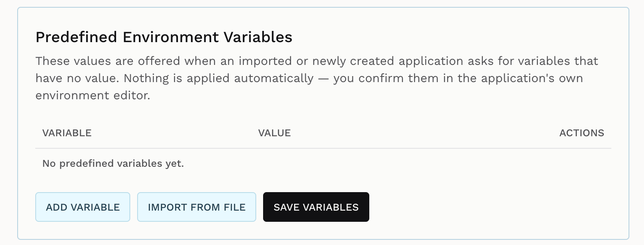Select the VALUE column header
Image resolution: width=644 pixels, height=245 pixels.
click(274, 133)
